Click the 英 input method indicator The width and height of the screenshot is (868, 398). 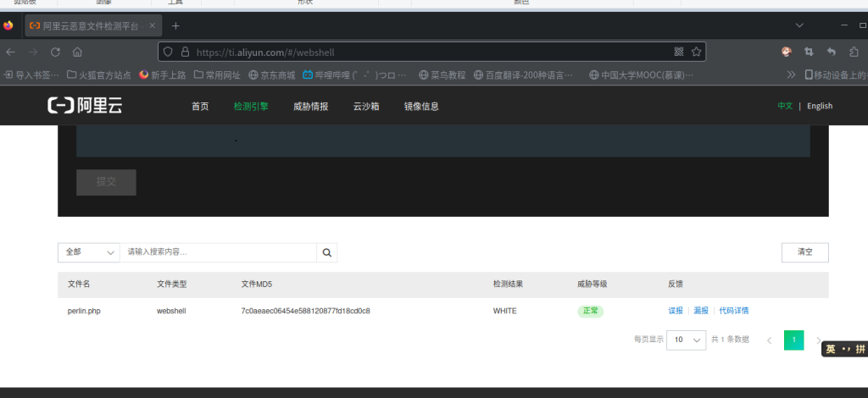(x=831, y=349)
